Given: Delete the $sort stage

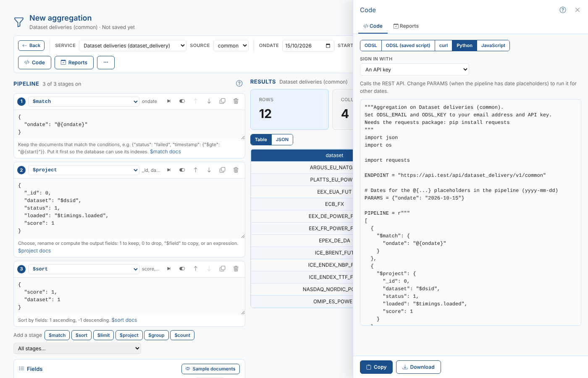Looking at the screenshot, I should [x=236, y=269].
